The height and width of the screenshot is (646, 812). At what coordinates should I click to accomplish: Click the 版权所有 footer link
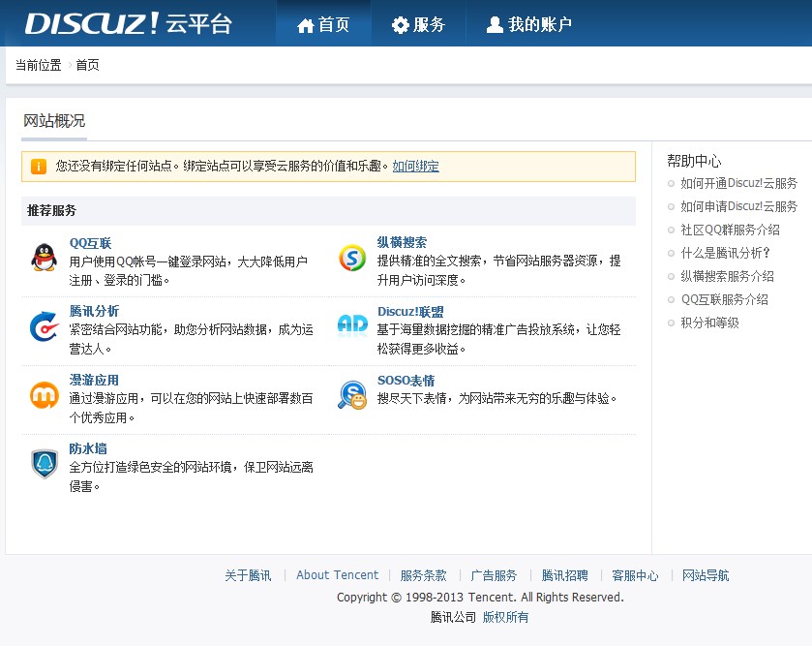tap(505, 617)
